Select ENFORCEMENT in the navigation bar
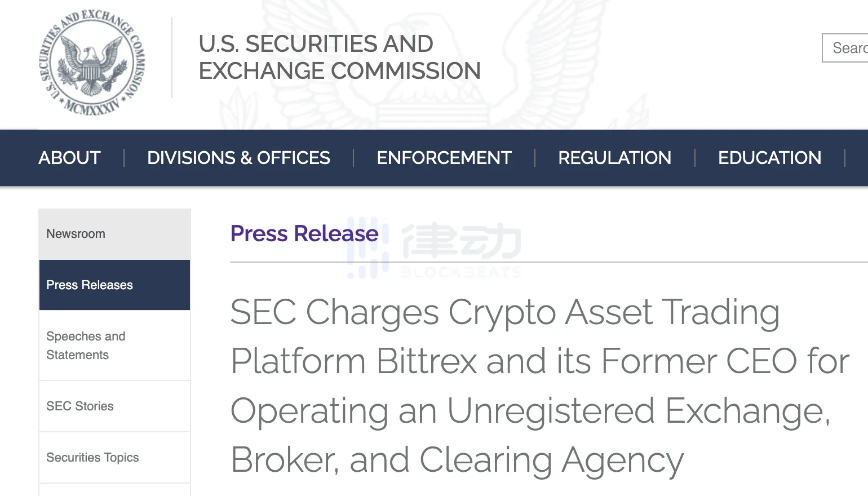868x496 pixels. [x=444, y=158]
